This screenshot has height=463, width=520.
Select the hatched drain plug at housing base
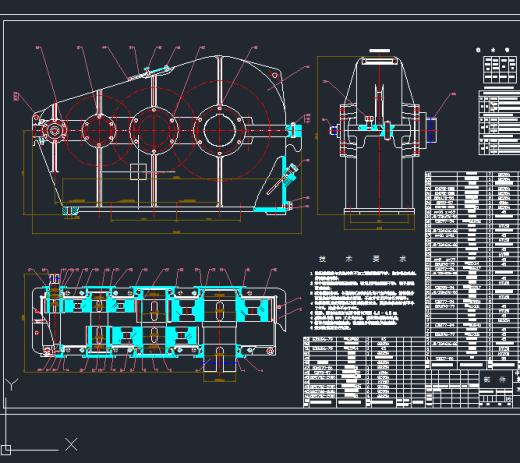pos(70,211)
